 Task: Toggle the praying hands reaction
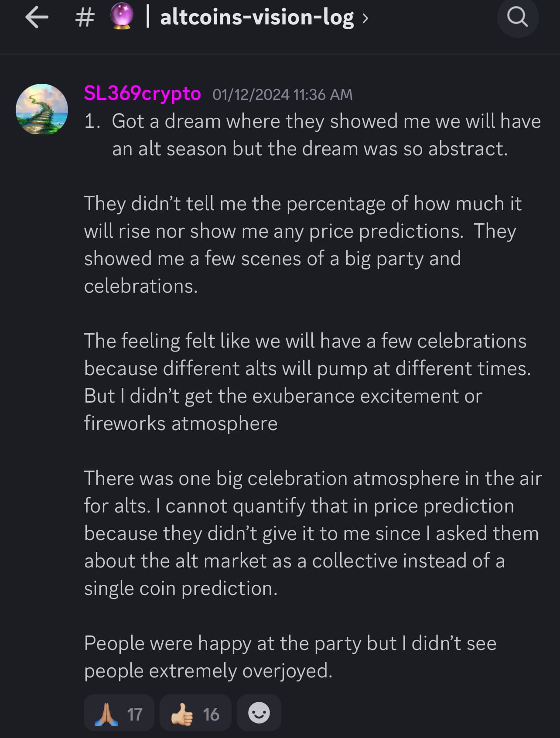click(119, 713)
